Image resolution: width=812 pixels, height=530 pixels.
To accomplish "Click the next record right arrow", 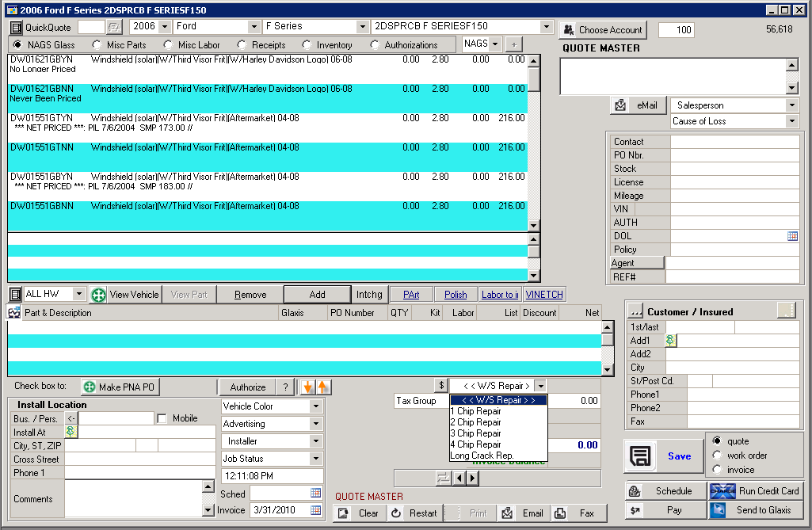I will (472, 478).
